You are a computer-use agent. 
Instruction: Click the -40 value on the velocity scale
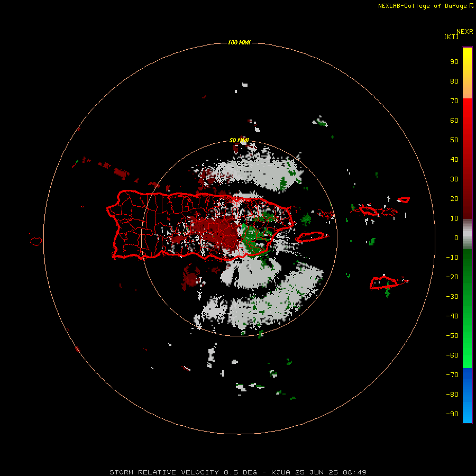click(452, 316)
